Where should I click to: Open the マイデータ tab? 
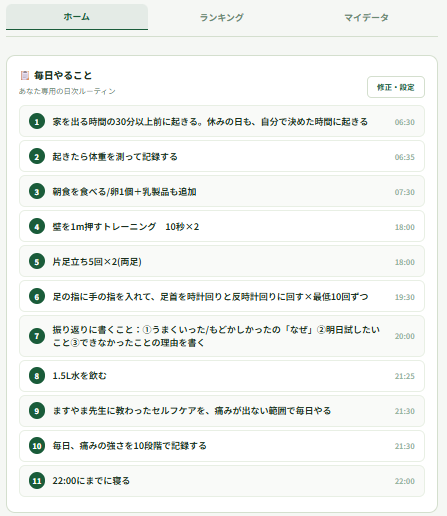366,17
